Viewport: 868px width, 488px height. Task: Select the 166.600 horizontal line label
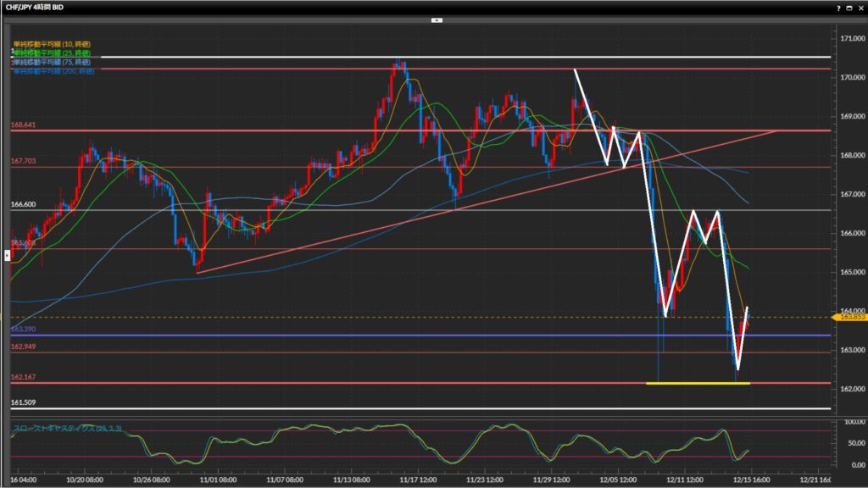(x=23, y=204)
